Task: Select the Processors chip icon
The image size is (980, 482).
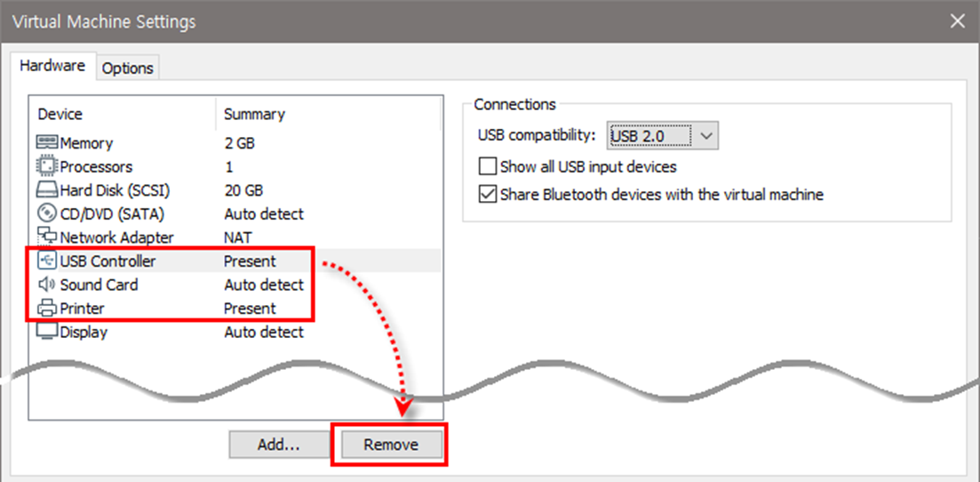Action: click(x=46, y=166)
